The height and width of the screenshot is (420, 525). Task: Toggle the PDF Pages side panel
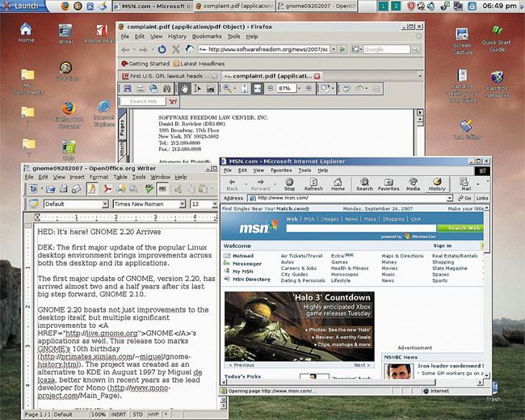pyautogui.click(x=122, y=128)
